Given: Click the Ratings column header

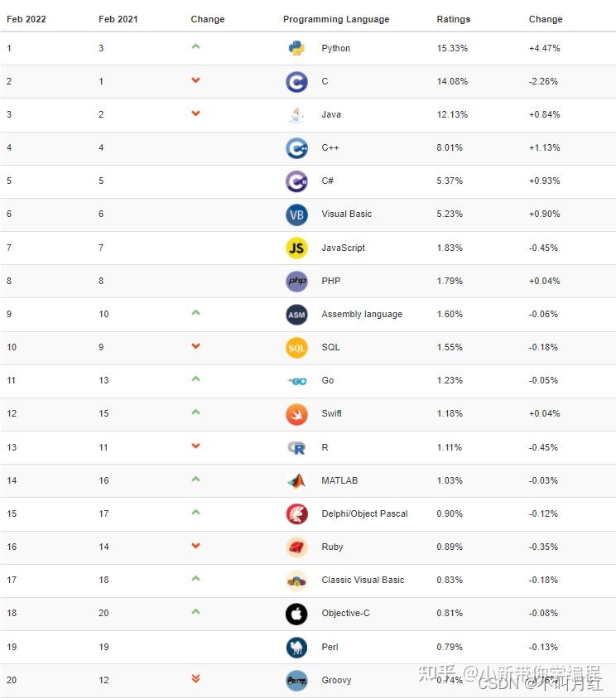Looking at the screenshot, I should point(453,19).
